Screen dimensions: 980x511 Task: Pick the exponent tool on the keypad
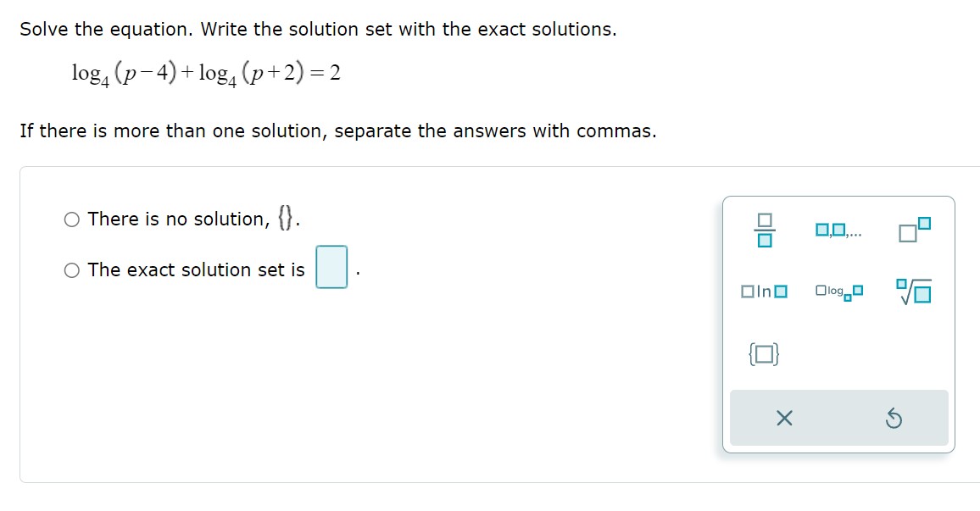point(914,227)
